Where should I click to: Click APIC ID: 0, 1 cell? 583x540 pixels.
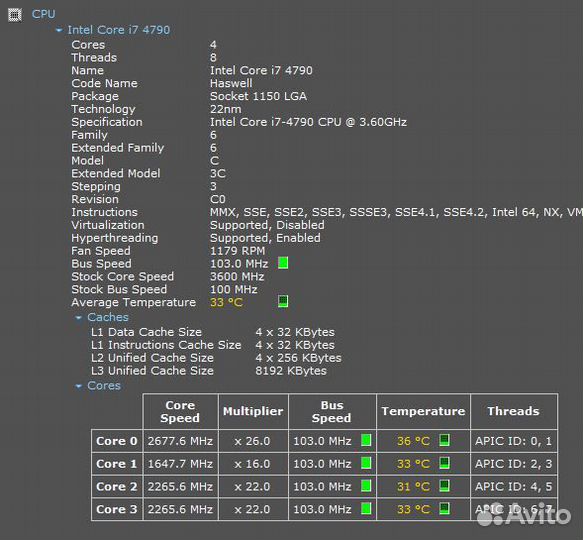click(513, 441)
